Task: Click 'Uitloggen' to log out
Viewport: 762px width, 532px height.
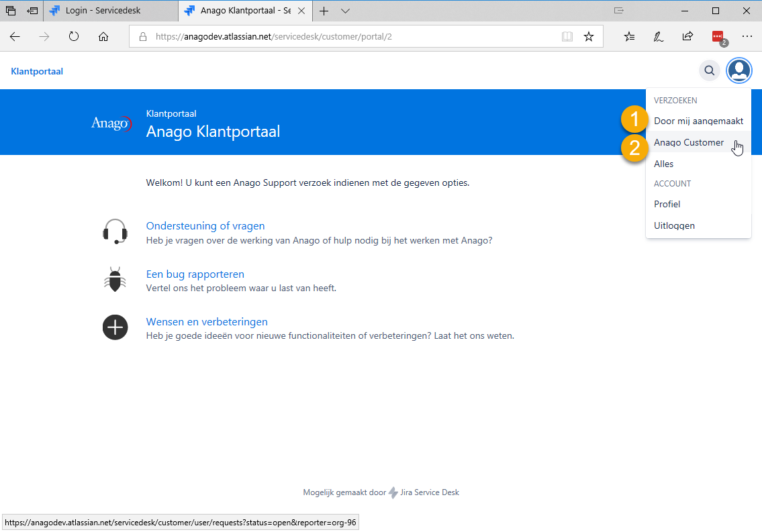Action: [698, 225]
